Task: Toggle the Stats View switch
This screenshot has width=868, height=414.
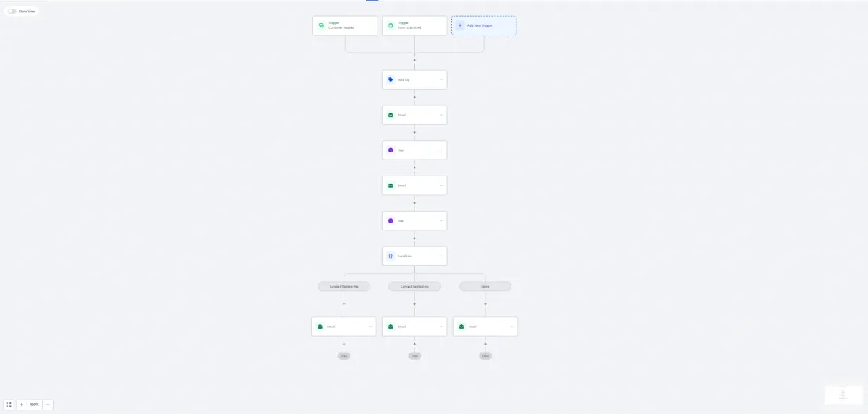Action: click(x=12, y=11)
